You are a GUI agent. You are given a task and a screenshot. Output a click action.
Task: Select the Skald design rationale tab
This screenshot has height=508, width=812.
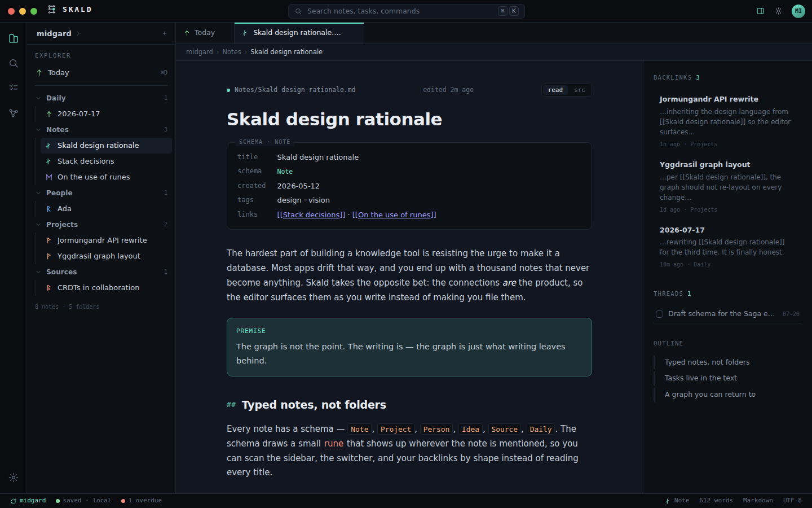pyautogui.click(x=299, y=33)
